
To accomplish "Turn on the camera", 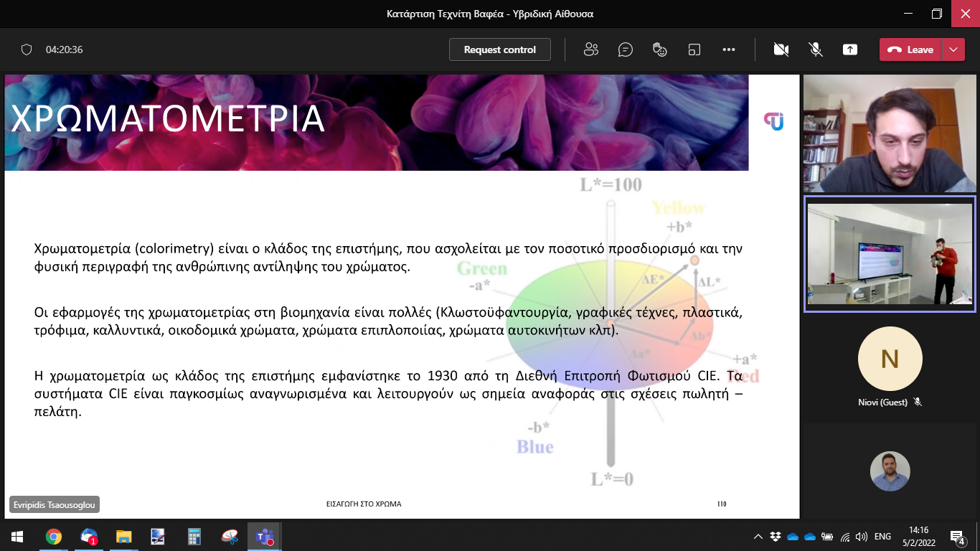I will pyautogui.click(x=781, y=50).
